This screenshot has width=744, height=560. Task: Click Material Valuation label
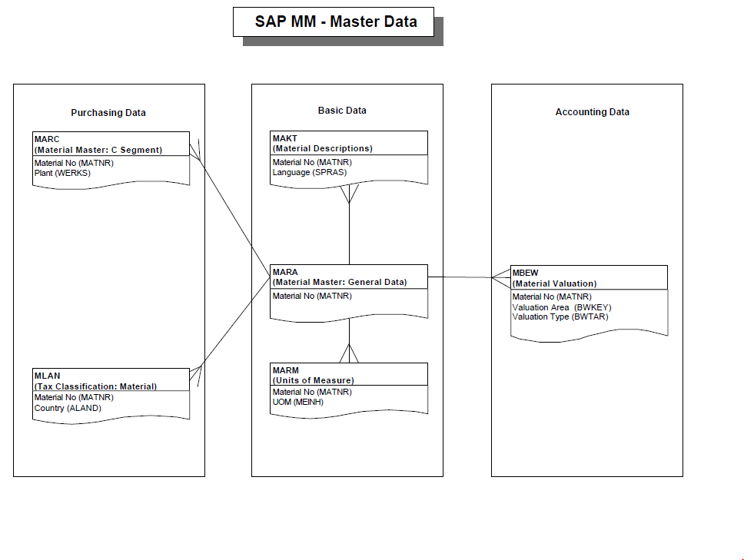(x=555, y=283)
